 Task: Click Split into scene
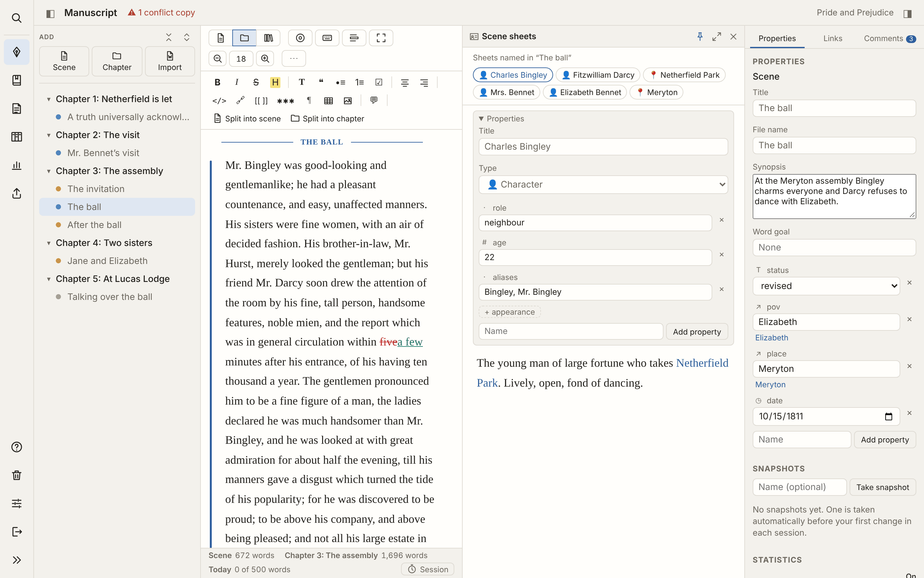[x=247, y=118]
